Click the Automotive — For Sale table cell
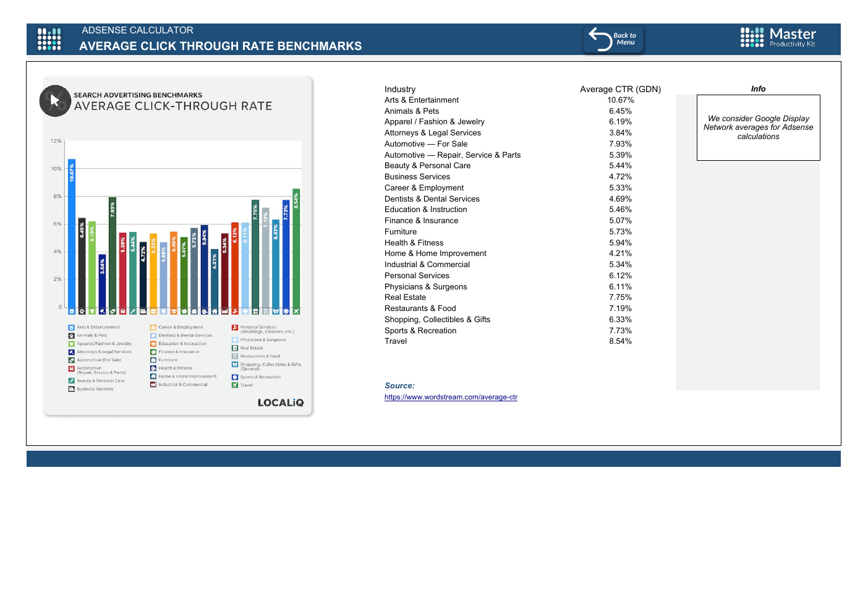Screen dimensions: 868x614 (426, 144)
